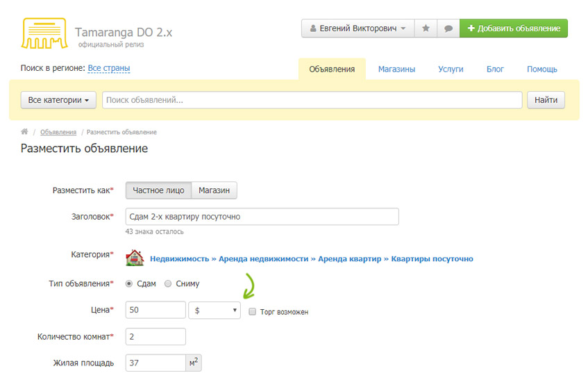Open the Евгений Викторович user menu
Viewport: 588px width, 380px height.
358,28
